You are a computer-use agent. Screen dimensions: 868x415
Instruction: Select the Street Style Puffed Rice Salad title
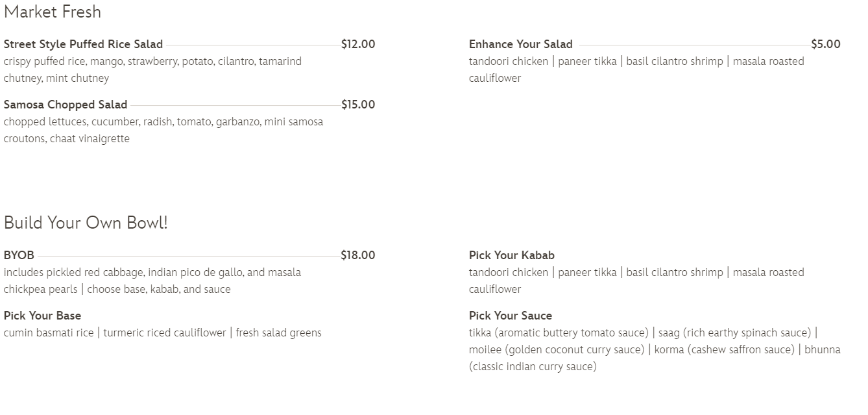click(83, 44)
